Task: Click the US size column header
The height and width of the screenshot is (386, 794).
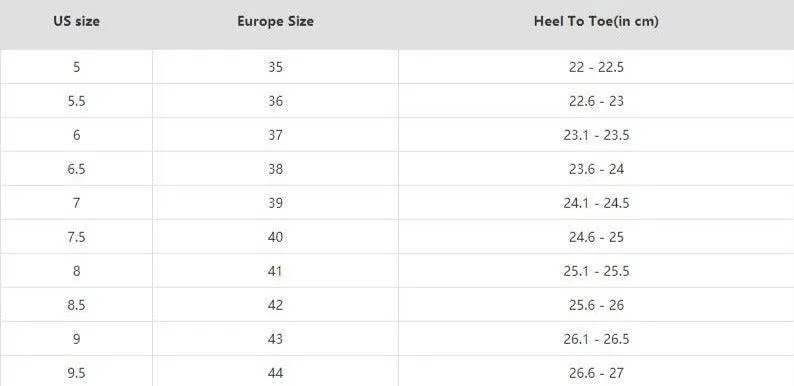Action: point(76,22)
